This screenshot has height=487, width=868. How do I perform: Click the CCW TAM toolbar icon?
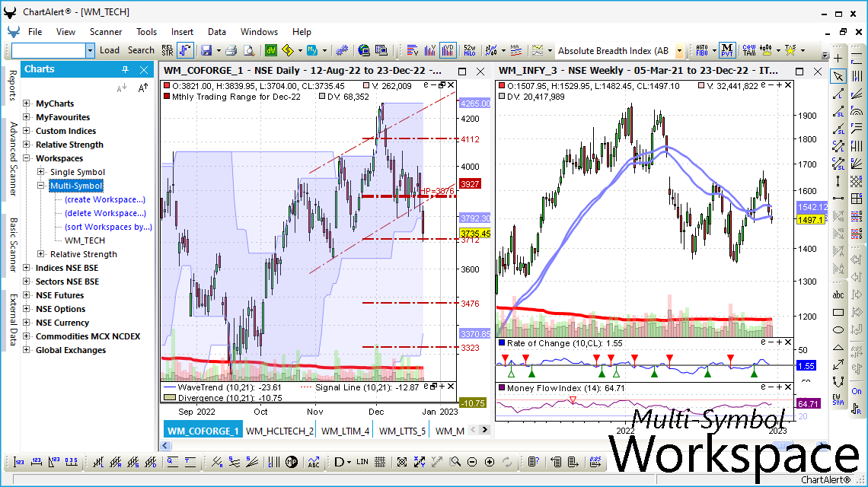click(x=749, y=50)
